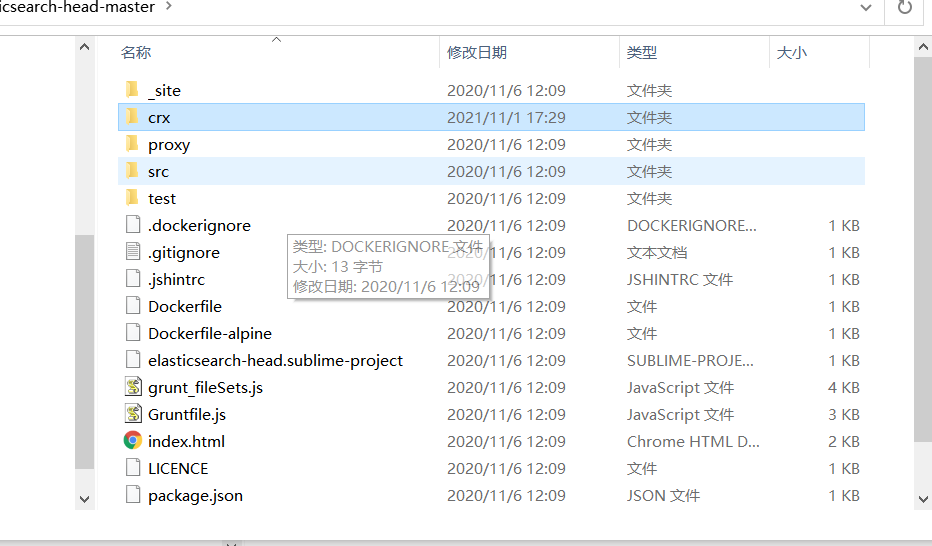Click the grunt_fileSets.js script icon
This screenshot has height=546, width=932.
pyautogui.click(x=133, y=387)
